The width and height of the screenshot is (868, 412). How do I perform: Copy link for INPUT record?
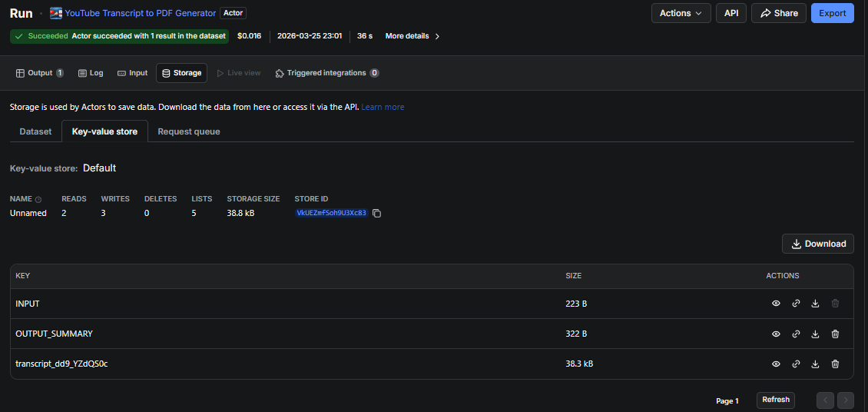(x=796, y=304)
